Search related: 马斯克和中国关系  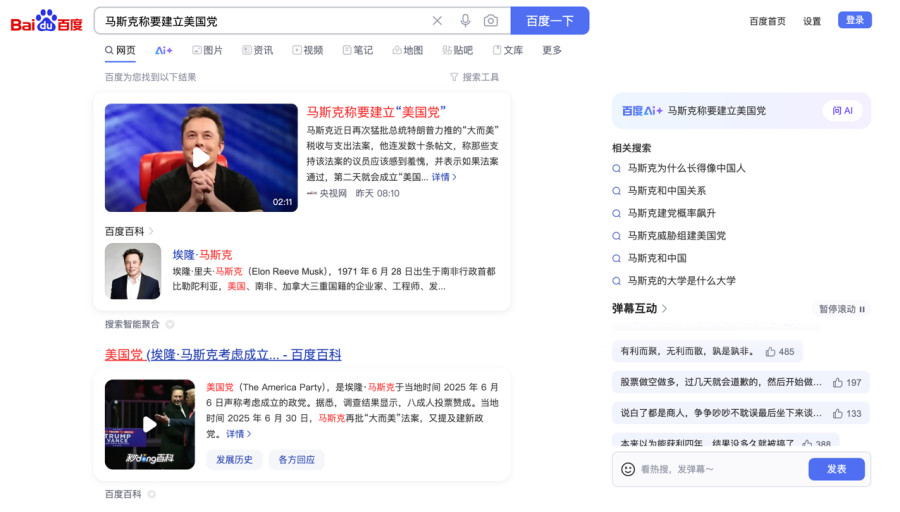[666, 191]
